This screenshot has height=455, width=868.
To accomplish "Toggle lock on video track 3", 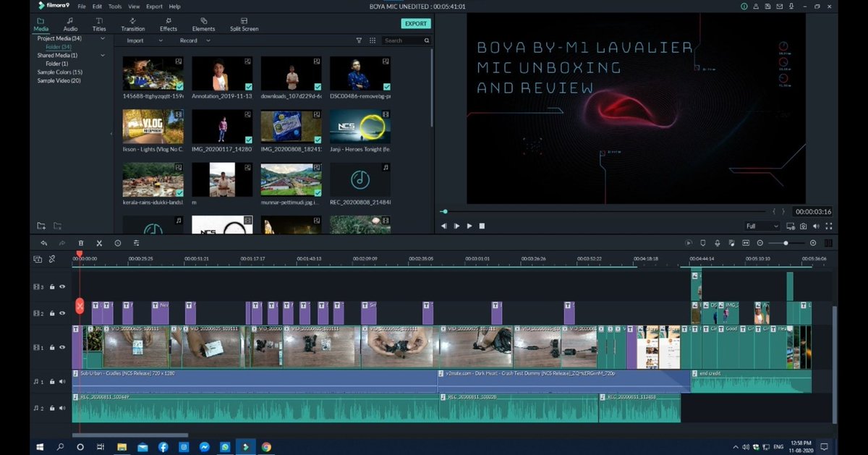I will tap(52, 287).
